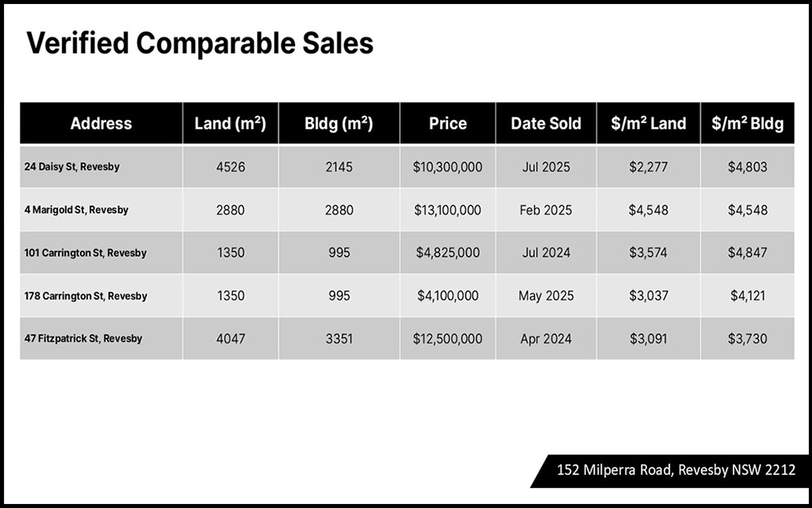This screenshot has height=508, width=812.
Task: Select the Jul 2024 date sold cell
Action: pos(546,253)
